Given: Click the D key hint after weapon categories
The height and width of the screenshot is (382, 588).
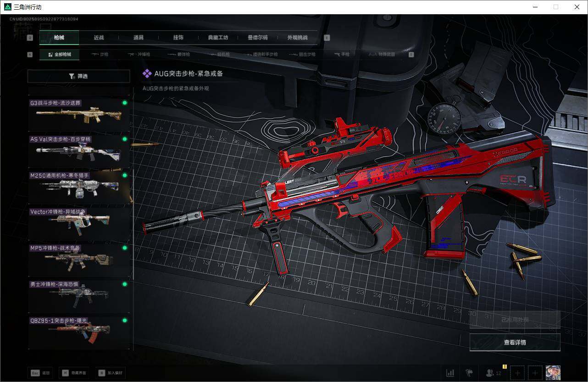Looking at the screenshot, I should 411,55.
